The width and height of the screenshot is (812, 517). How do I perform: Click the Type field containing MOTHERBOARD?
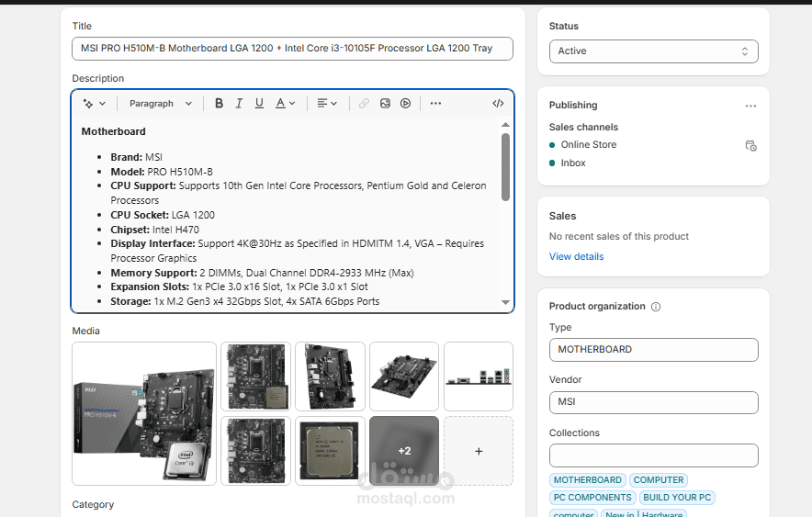[x=653, y=350]
